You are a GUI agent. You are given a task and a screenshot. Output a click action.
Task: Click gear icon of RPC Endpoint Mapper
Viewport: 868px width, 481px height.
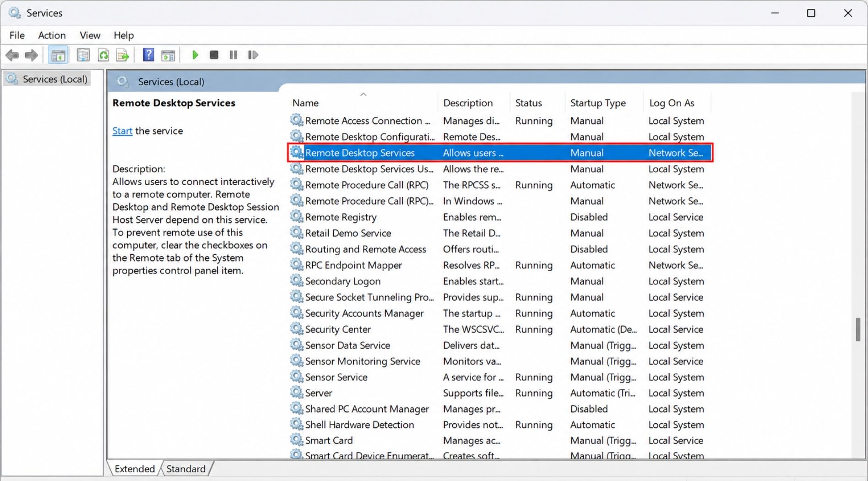[297, 264]
